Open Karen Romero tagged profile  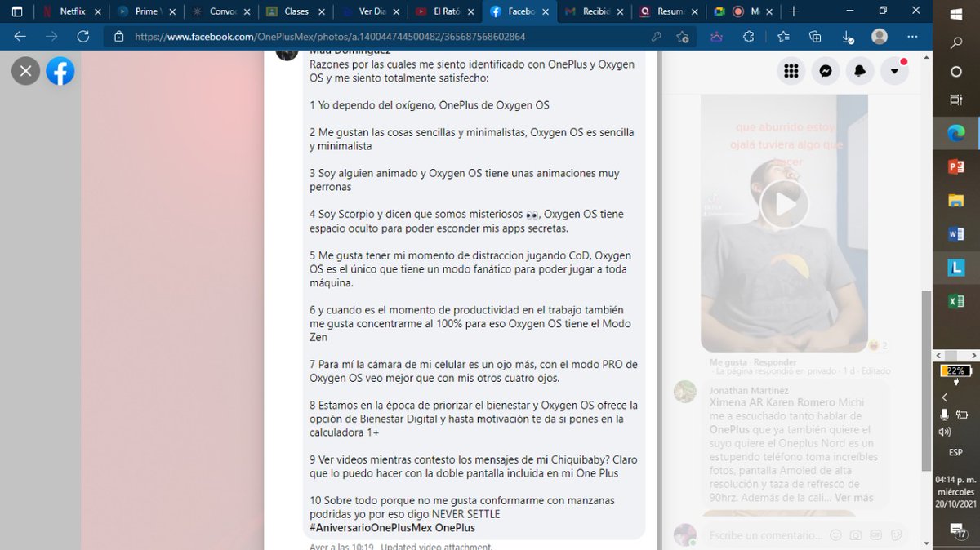802,402
